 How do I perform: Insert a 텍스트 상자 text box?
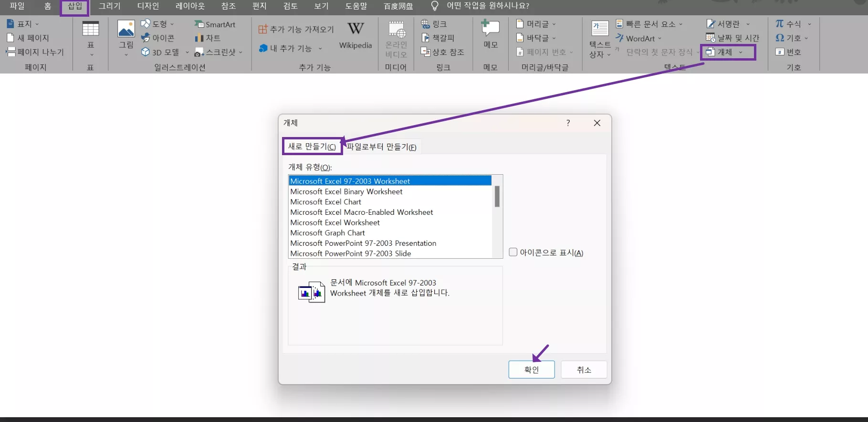pos(600,39)
